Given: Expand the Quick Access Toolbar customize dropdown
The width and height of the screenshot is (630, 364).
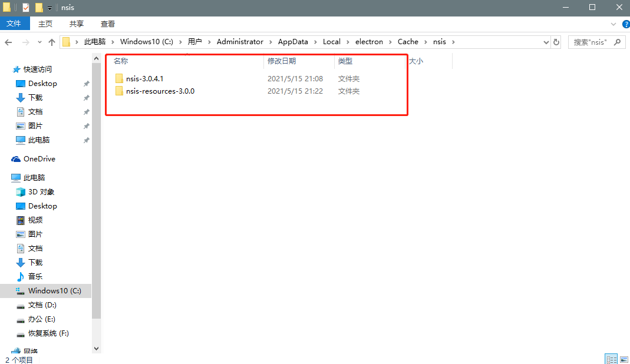Looking at the screenshot, I should (49, 8).
